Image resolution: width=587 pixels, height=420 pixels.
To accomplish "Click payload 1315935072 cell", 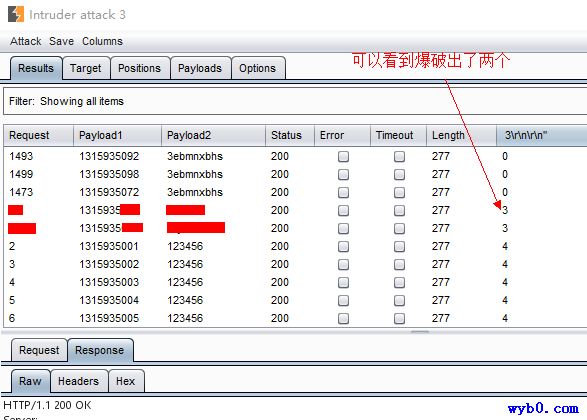I will [x=109, y=192].
